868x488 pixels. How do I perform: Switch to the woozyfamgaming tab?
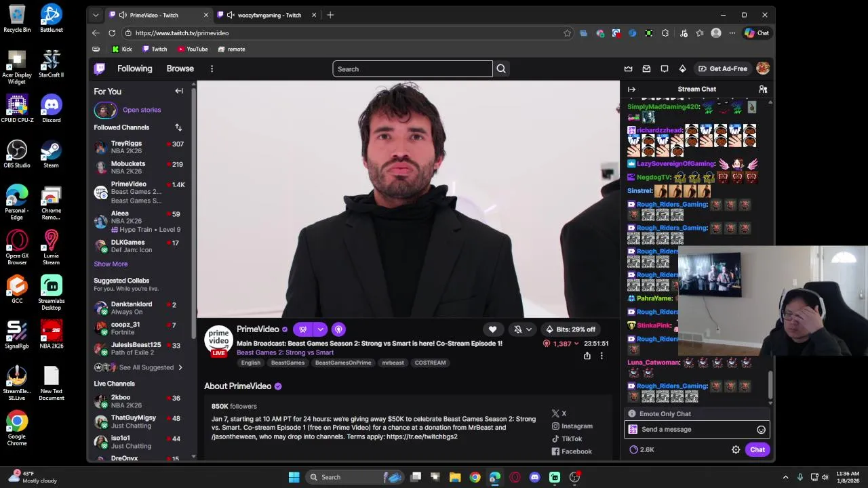(267, 15)
